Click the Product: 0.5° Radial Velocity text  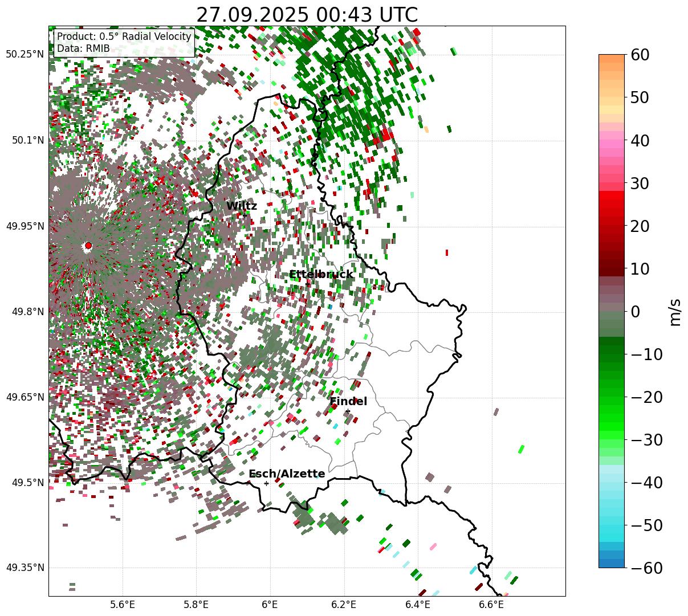coord(124,36)
